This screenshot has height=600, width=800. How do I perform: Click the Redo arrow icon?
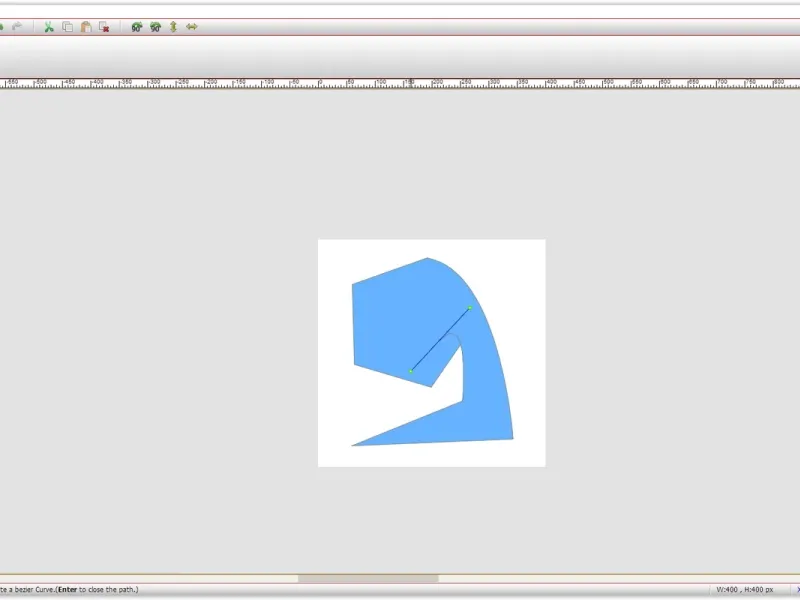tap(17, 26)
